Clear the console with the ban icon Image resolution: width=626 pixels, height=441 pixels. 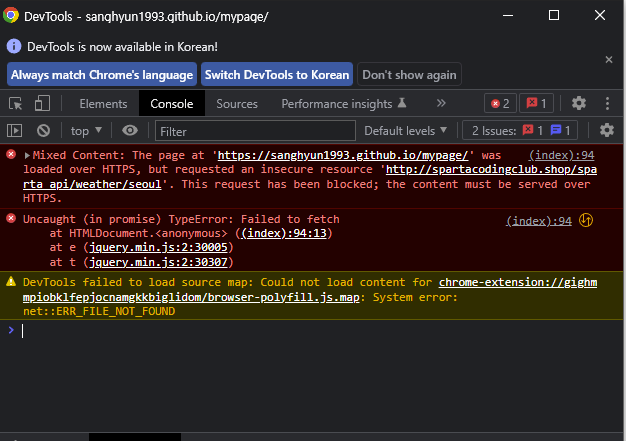pyautogui.click(x=44, y=131)
